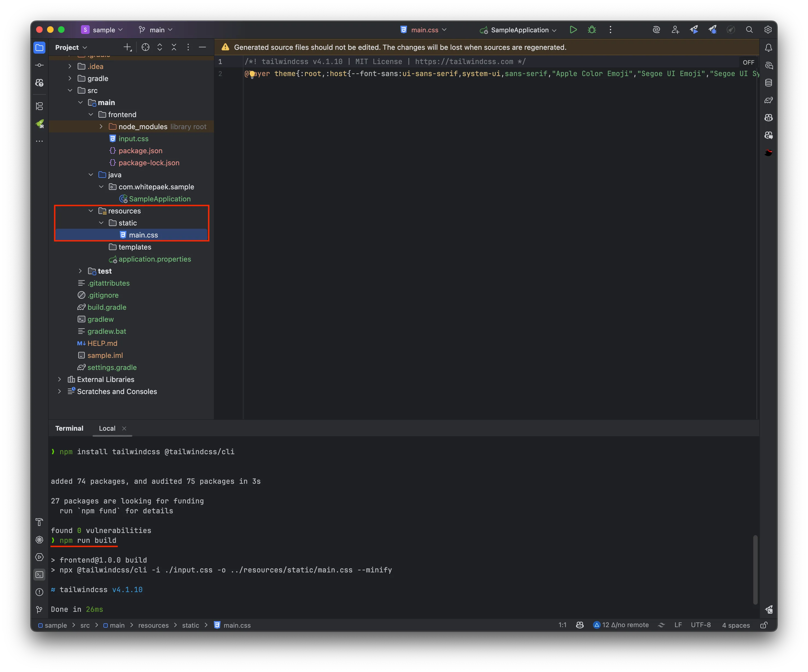Open the Code With Me add-user icon
The image size is (808, 672).
point(675,30)
